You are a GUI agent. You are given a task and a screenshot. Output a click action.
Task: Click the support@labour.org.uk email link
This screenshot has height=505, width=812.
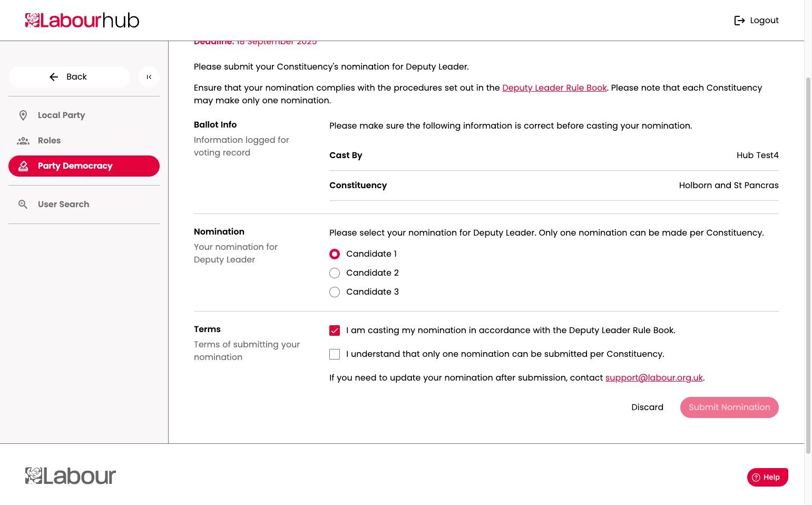[654, 378]
